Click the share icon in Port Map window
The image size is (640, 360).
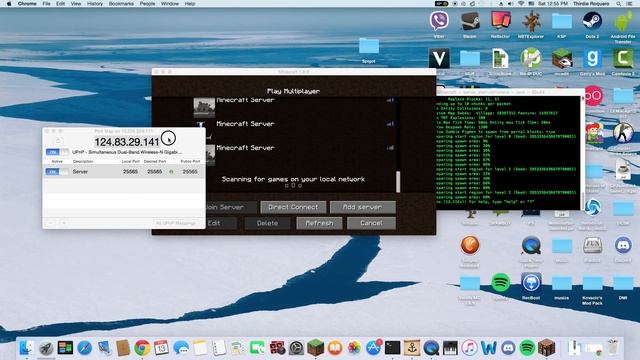tap(58, 141)
